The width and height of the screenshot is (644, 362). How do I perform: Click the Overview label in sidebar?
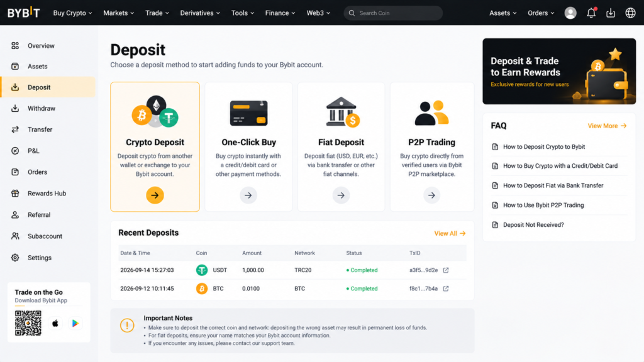[x=41, y=45]
